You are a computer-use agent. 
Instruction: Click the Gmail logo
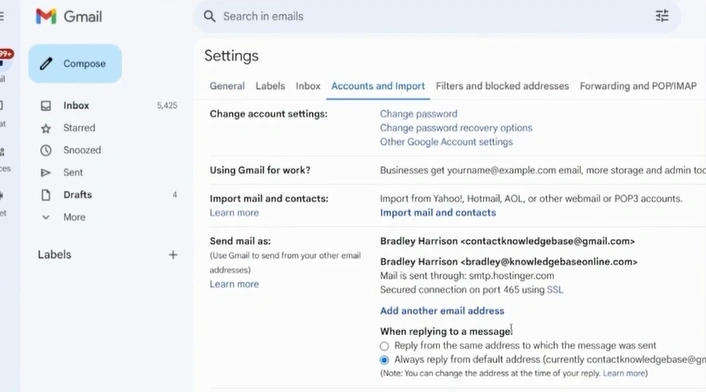point(69,17)
